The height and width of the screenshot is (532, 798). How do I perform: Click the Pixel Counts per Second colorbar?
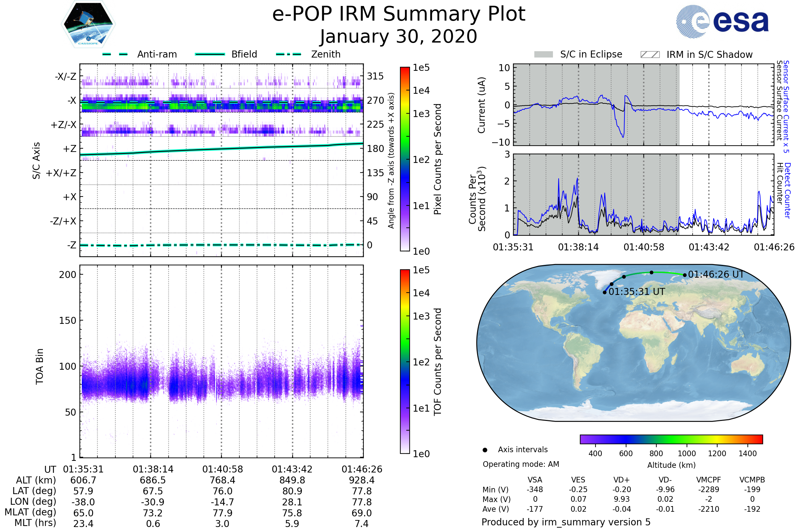click(x=405, y=159)
